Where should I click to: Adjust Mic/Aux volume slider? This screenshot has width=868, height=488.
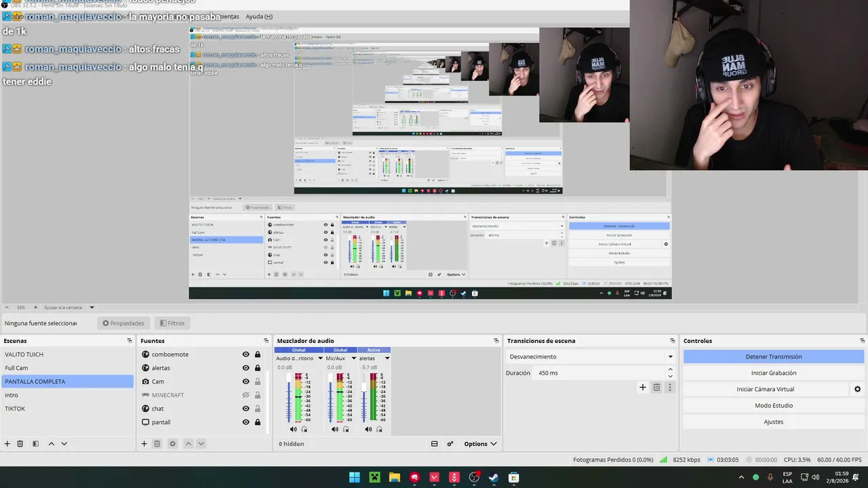point(330,397)
